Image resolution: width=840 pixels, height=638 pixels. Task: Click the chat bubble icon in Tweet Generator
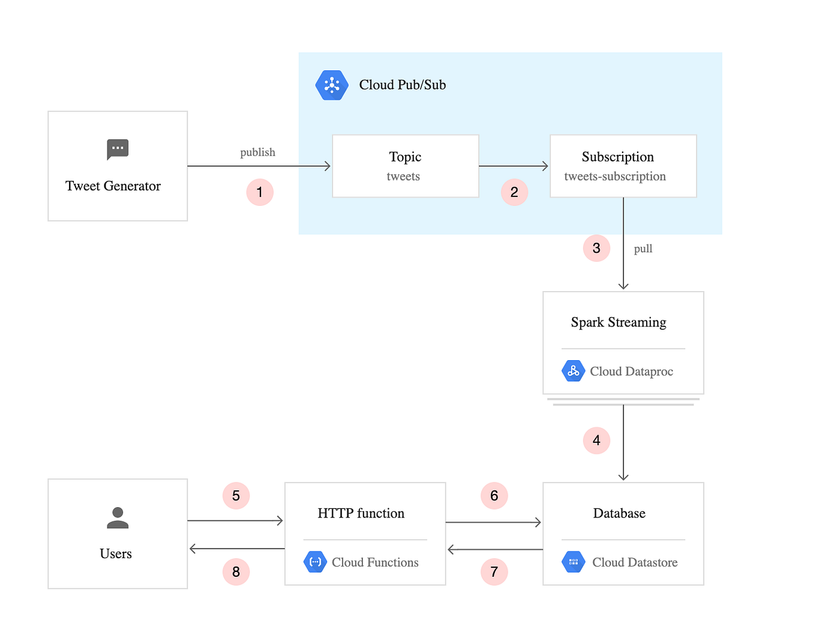[117, 149]
